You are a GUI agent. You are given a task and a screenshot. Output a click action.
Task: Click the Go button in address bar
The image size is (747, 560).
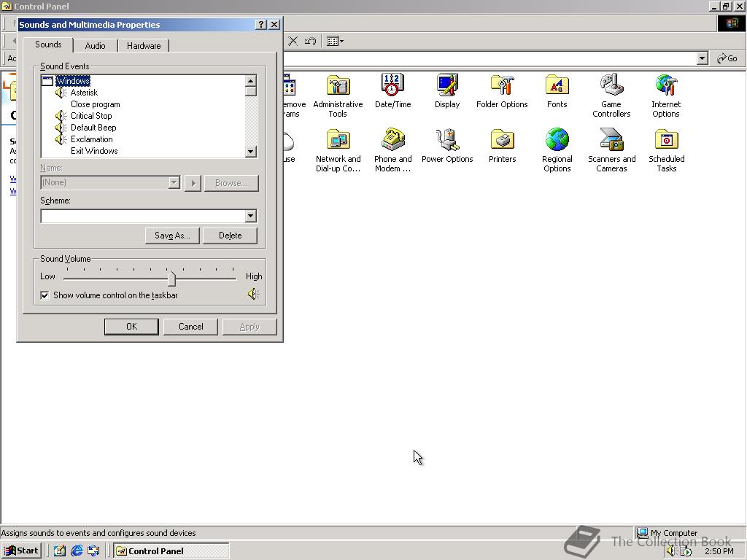pos(727,58)
